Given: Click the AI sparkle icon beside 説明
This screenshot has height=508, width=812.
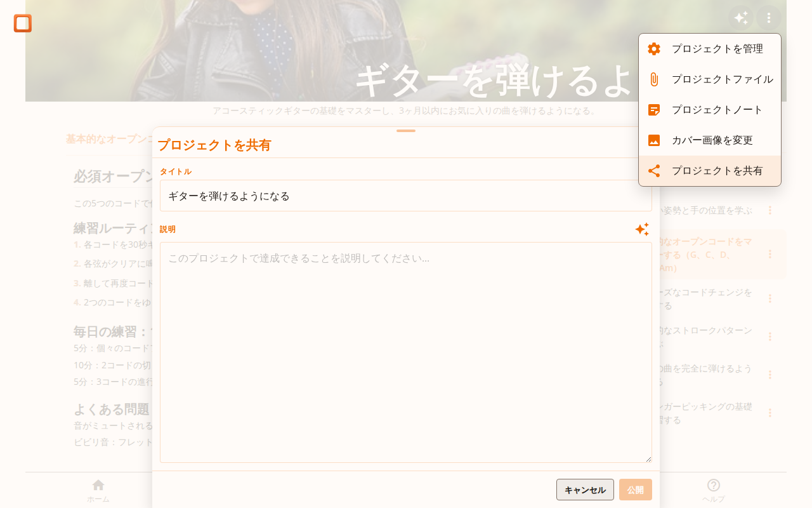Looking at the screenshot, I should (642, 229).
